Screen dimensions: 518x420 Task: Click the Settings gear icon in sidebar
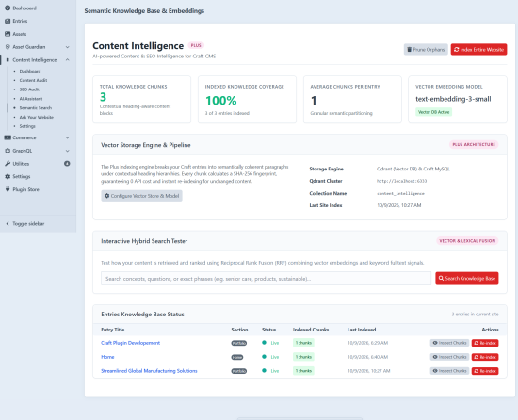8,177
